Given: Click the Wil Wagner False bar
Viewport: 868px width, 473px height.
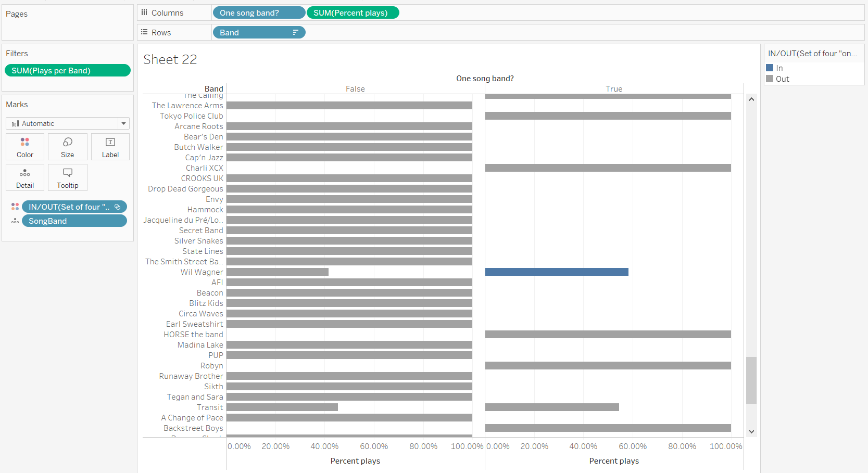Looking at the screenshot, I should point(278,272).
